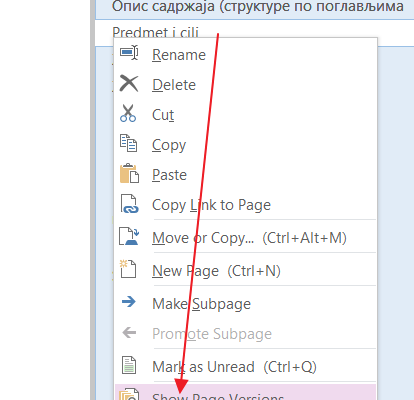Click the Move or Copy page icon

(129, 236)
